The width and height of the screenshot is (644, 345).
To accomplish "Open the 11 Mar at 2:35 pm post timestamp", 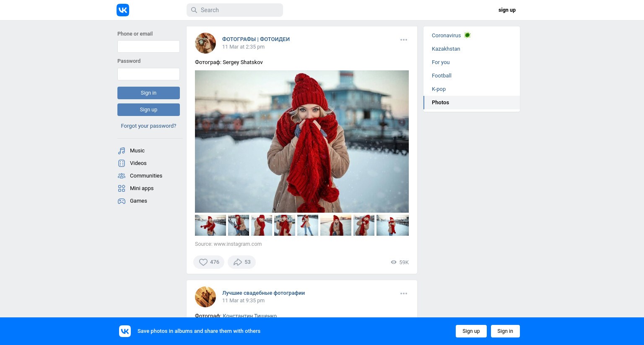I will [x=243, y=47].
